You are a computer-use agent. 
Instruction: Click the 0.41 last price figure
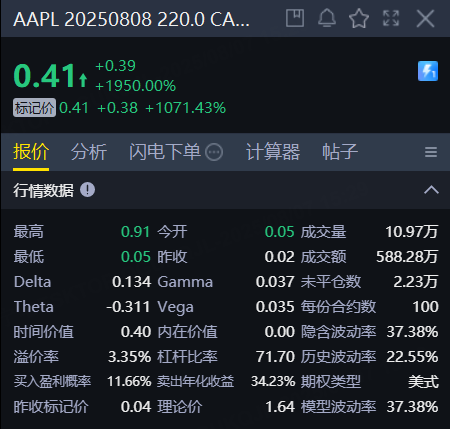coord(45,76)
